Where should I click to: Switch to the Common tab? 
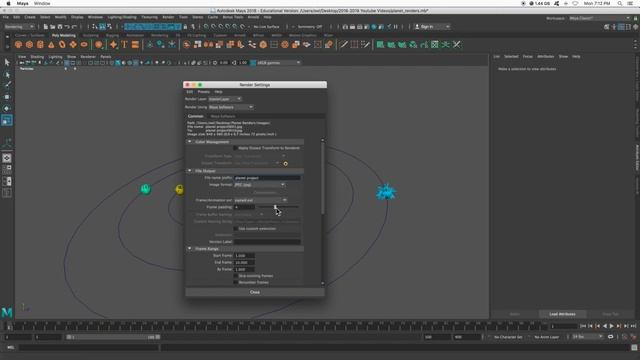coord(196,116)
